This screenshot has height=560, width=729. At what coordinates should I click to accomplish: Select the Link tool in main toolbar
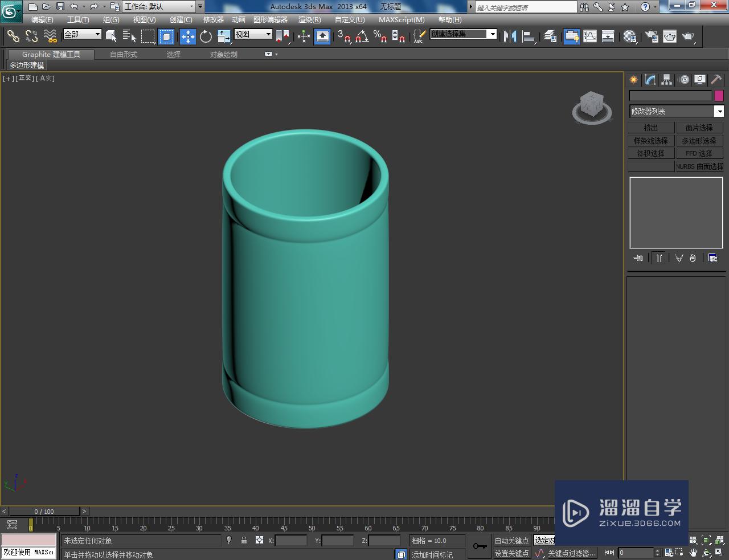(13, 36)
